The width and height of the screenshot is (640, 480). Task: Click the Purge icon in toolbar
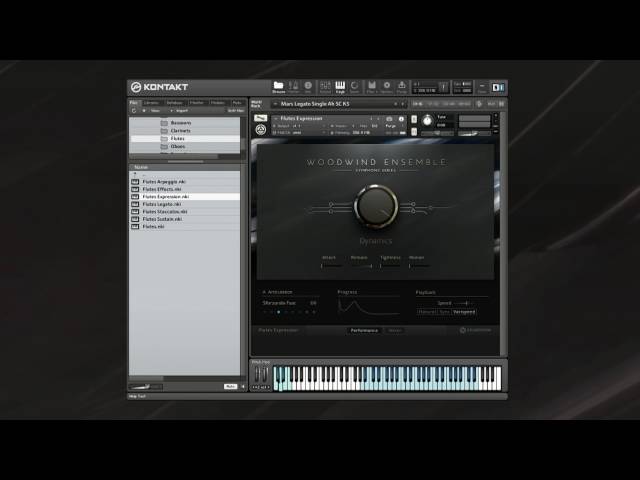point(402,85)
